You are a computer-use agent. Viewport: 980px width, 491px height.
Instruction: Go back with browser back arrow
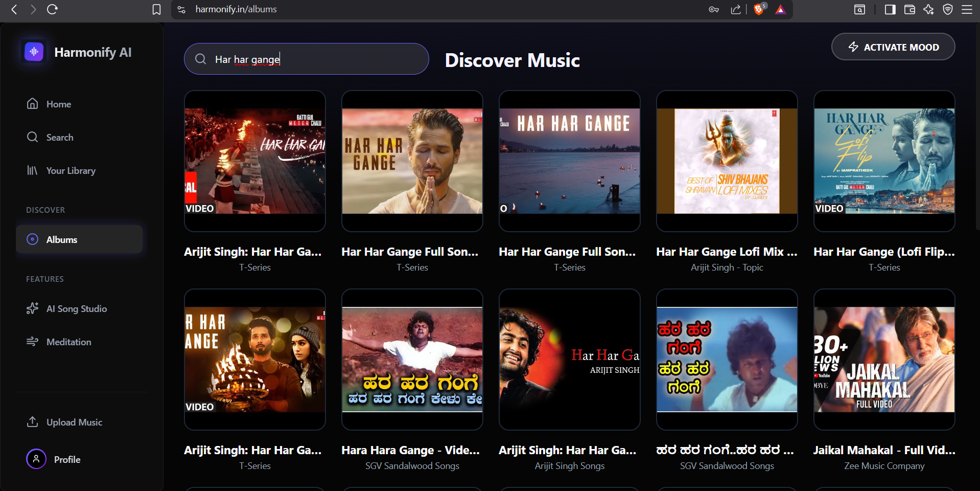click(x=14, y=9)
